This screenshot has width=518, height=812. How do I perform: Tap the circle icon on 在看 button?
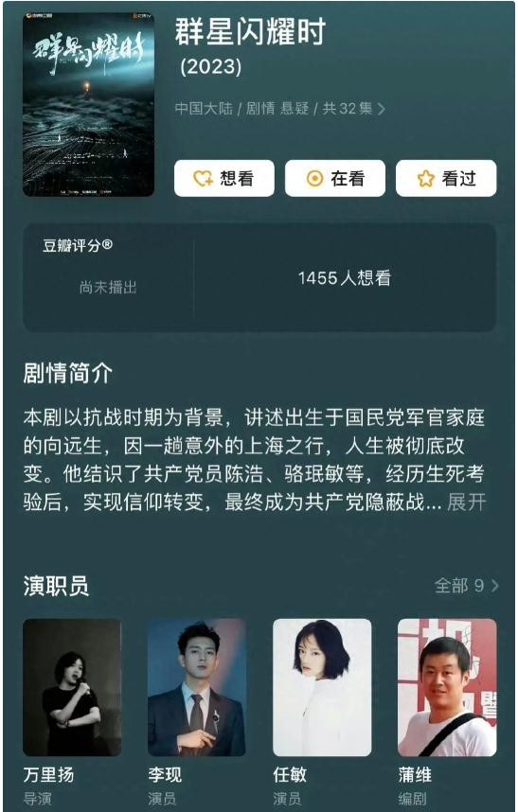pyautogui.click(x=314, y=179)
